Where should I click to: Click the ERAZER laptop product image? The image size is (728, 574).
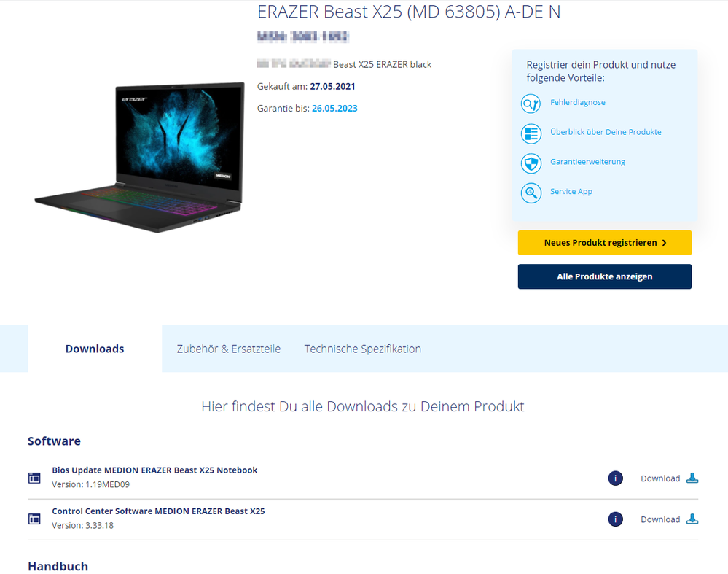point(140,157)
